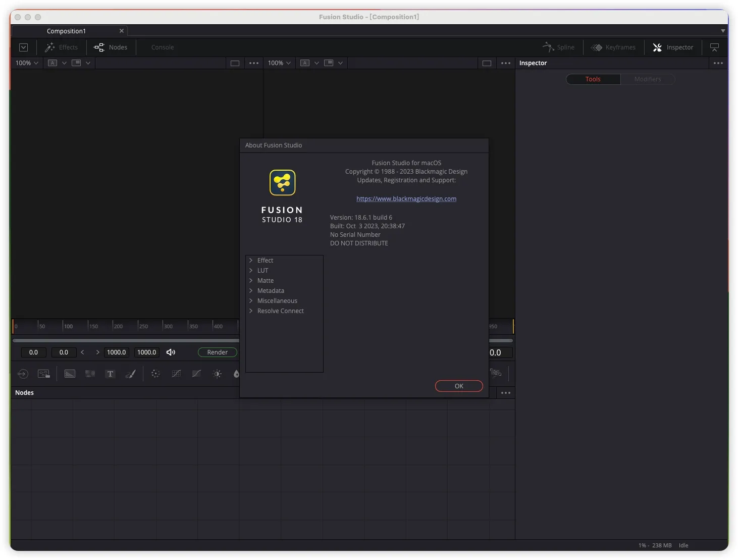Image resolution: width=738 pixels, height=560 pixels.
Task: Toggle the Inspector panel button
Action: tap(673, 47)
